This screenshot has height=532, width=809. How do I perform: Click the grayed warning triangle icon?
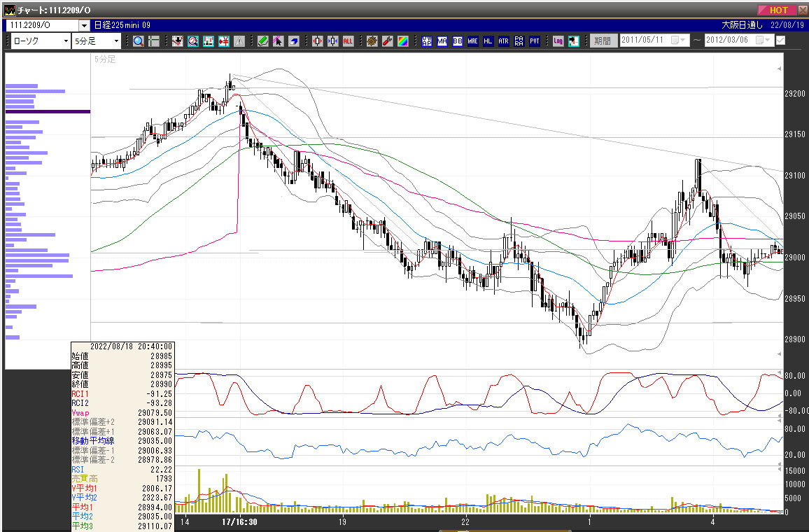tap(239, 41)
